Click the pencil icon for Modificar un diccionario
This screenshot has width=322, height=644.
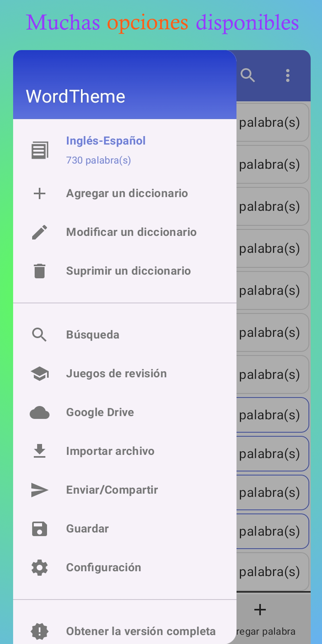pos(40,232)
